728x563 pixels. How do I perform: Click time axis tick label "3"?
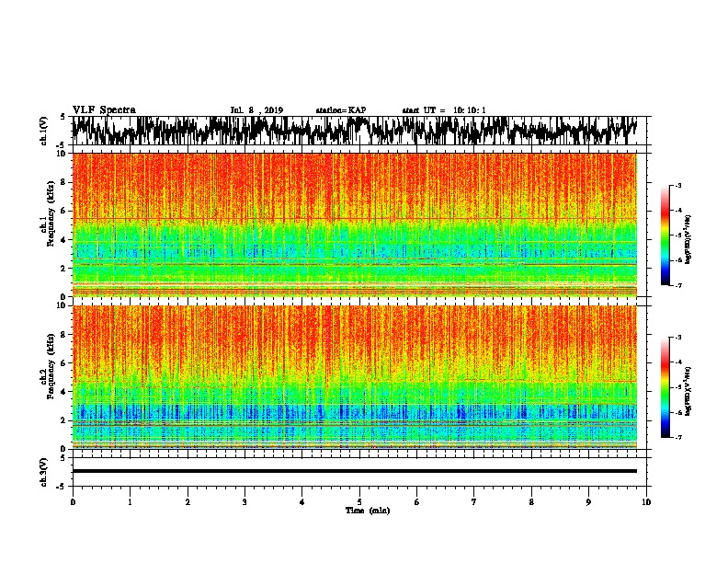245,502
